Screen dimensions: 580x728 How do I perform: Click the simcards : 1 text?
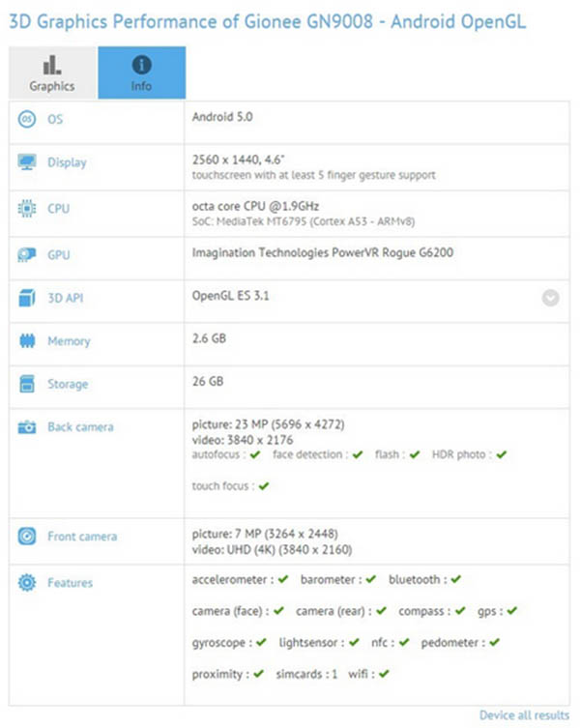306,674
